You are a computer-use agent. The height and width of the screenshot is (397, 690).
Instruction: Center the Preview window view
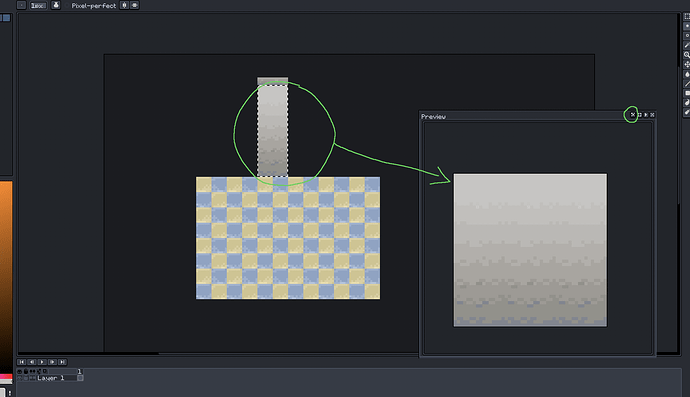(633, 115)
